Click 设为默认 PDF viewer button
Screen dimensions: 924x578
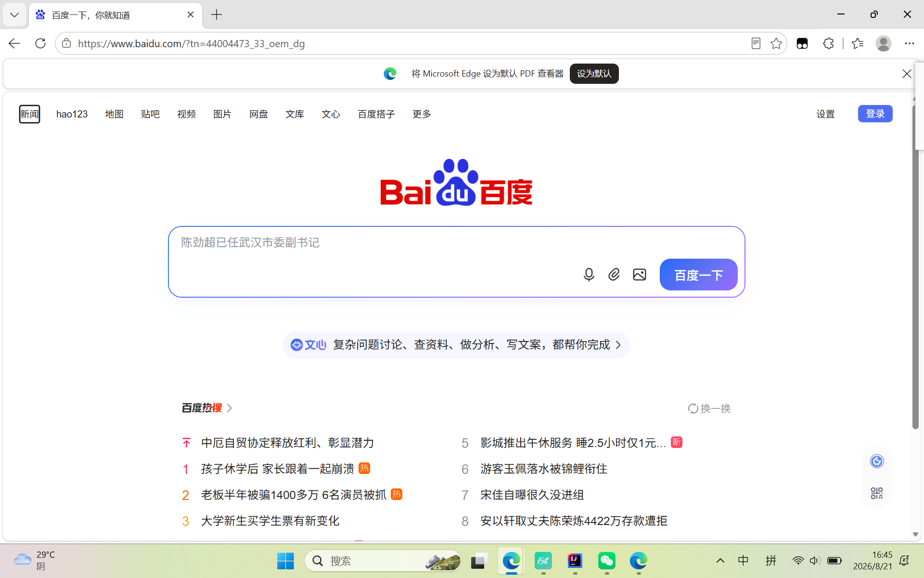594,74
